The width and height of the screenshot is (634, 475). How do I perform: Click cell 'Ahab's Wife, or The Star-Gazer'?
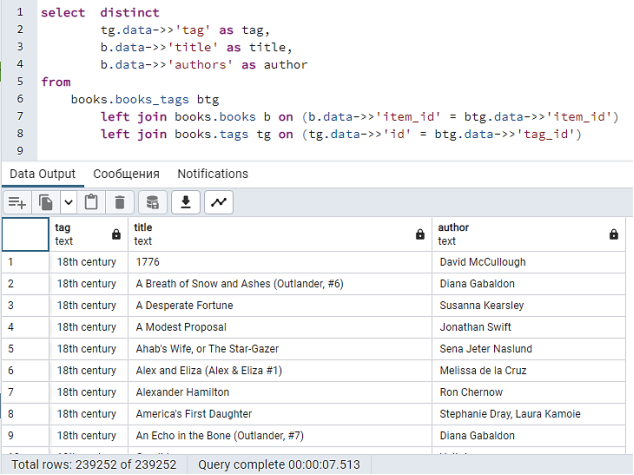coord(280,349)
